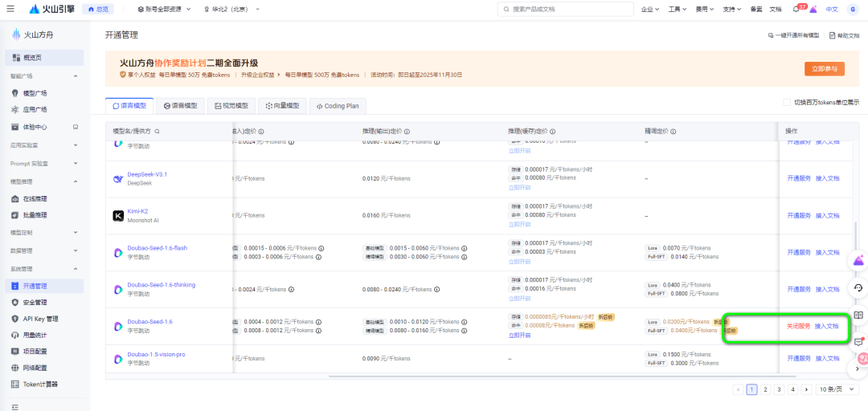
Task: Click the notification bell icon
Action: pos(796,10)
